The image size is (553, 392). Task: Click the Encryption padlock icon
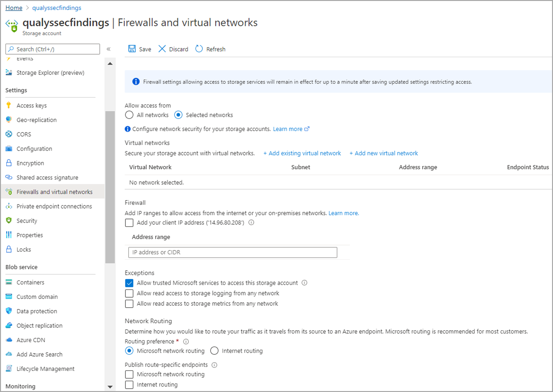click(9, 163)
